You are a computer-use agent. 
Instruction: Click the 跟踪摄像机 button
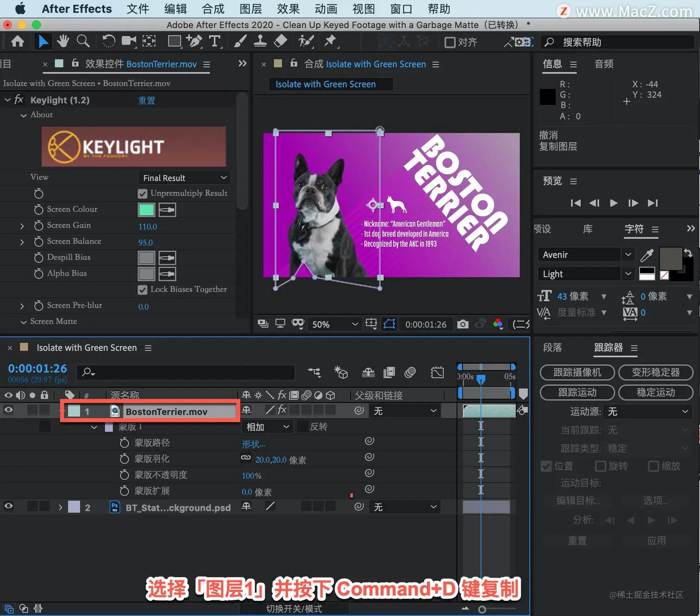pos(577,372)
